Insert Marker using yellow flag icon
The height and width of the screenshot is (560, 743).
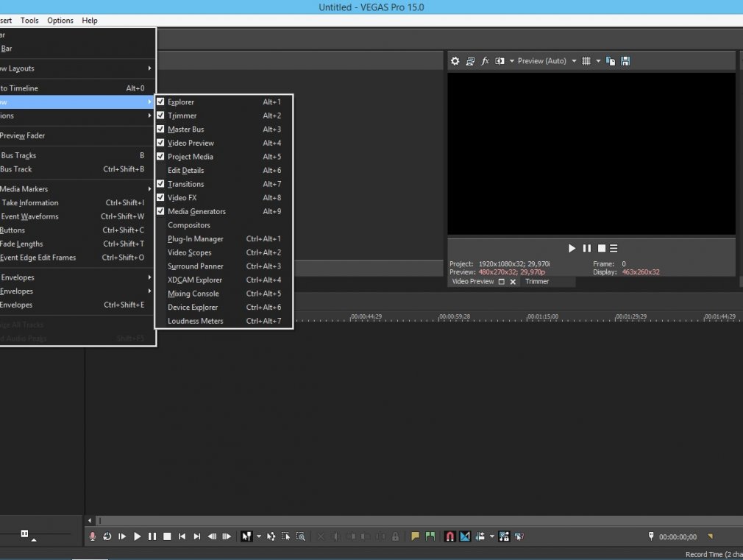click(x=415, y=536)
